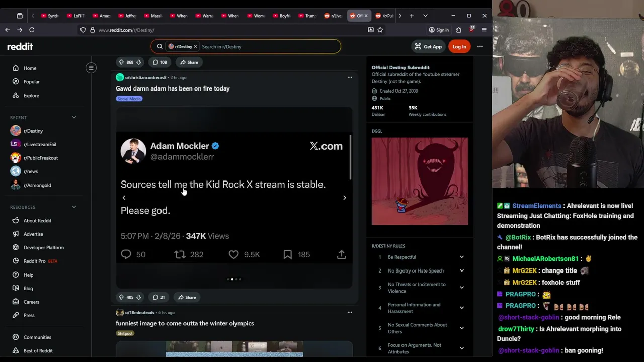This screenshot has width=644, height=362.
Task: Remove the r/Destiny search filter chip
Action: click(195, 46)
